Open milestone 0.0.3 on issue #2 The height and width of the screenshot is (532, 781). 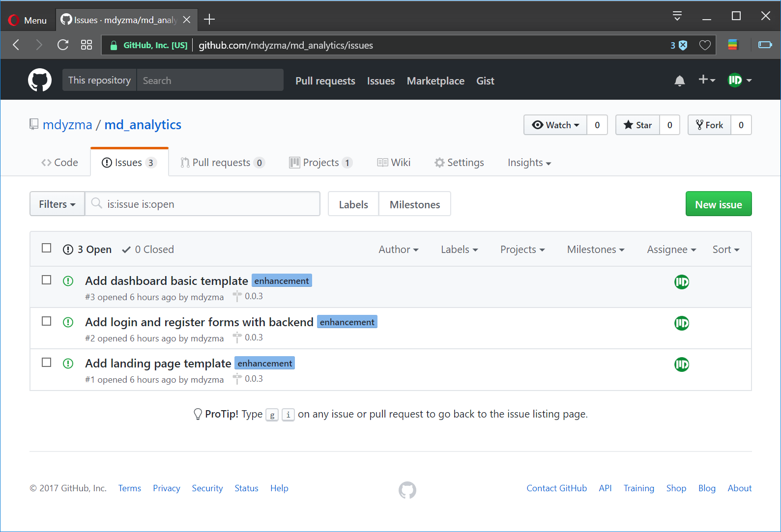(248, 337)
